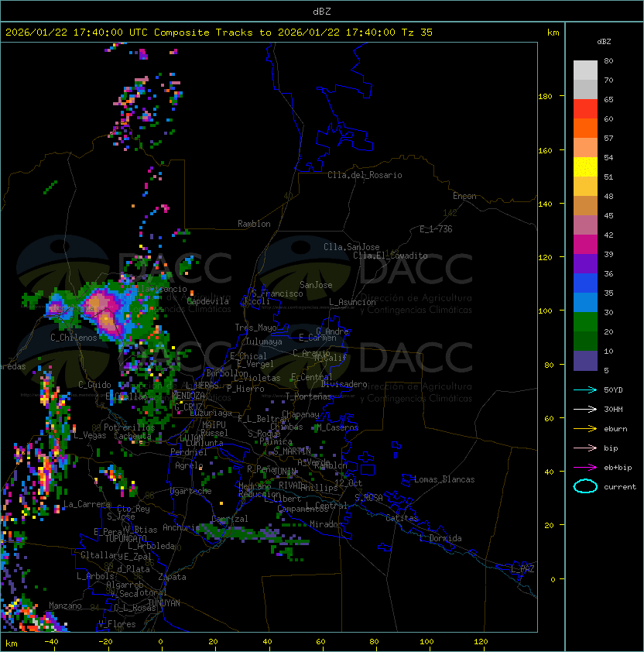Select the light blue 30-35 dBZ band
The width and height of the screenshot is (644, 652).
tap(585, 303)
